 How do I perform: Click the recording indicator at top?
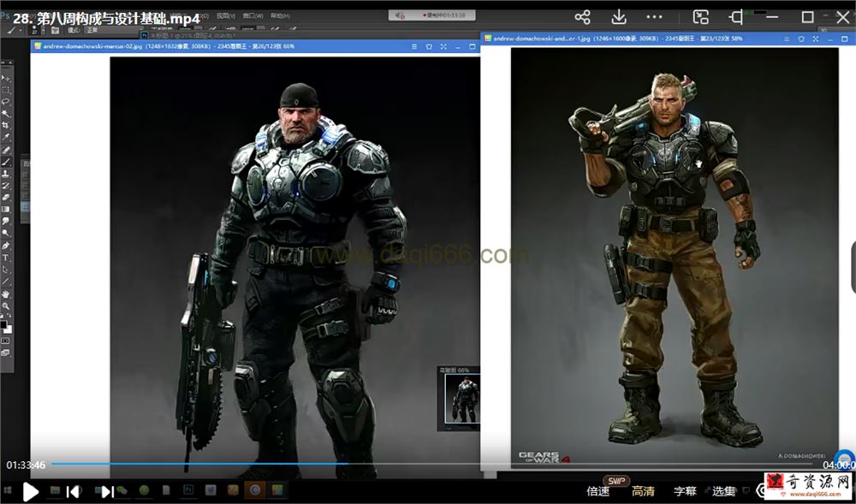pos(431,15)
